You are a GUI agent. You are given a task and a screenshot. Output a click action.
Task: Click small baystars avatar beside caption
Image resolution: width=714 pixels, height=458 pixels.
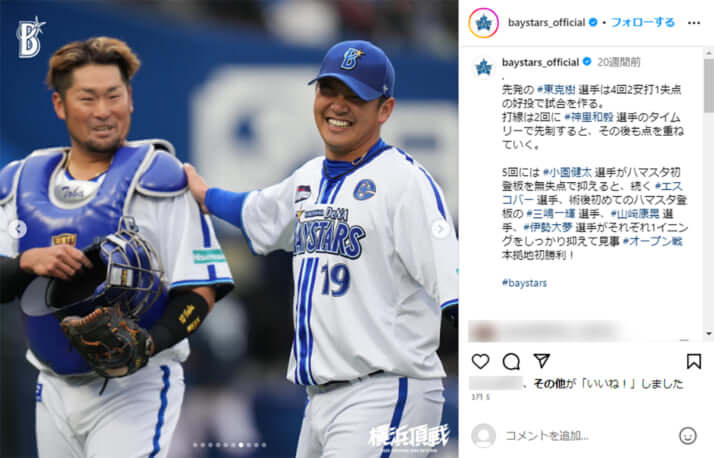pyautogui.click(x=483, y=67)
